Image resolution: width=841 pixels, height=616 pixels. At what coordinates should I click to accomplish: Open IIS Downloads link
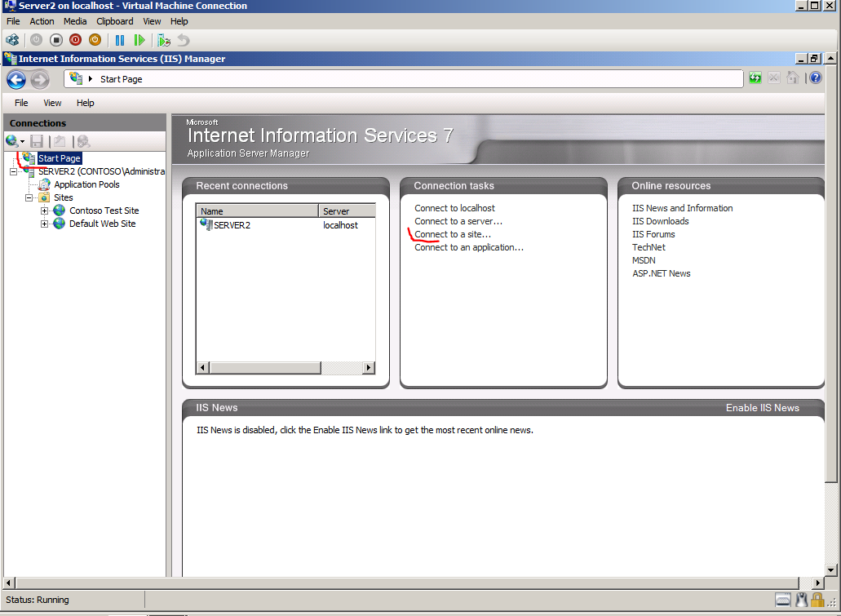[x=660, y=221]
